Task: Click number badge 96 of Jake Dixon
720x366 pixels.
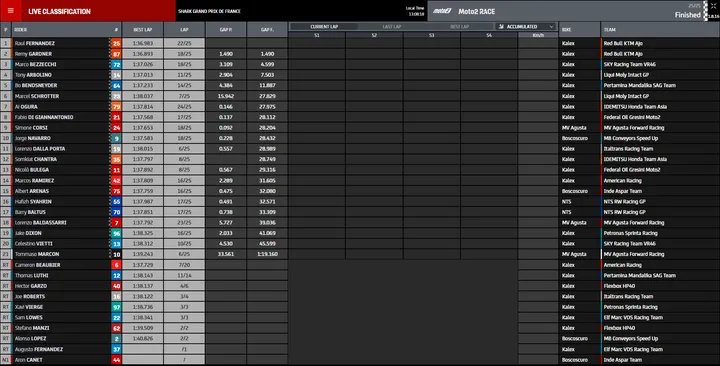Action: coord(116,233)
